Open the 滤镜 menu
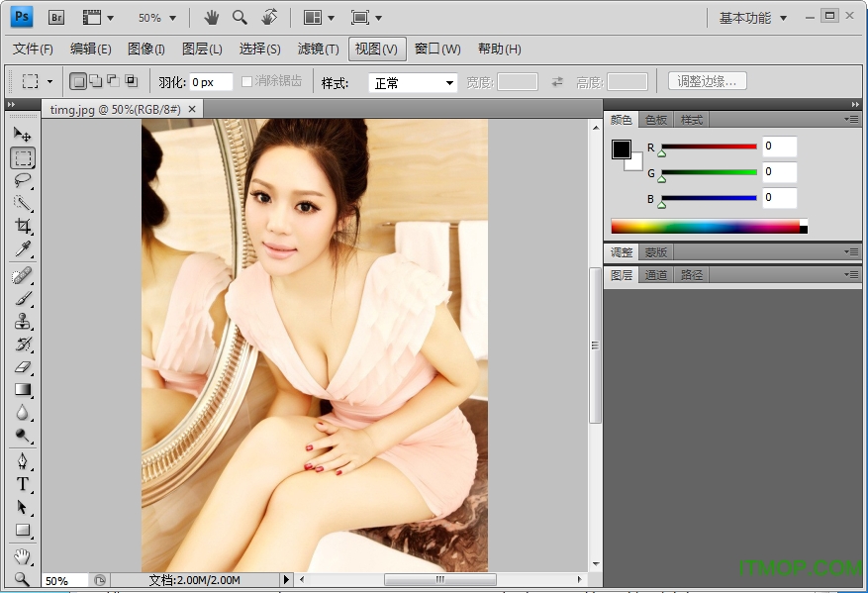The width and height of the screenshot is (868, 593). [315, 49]
